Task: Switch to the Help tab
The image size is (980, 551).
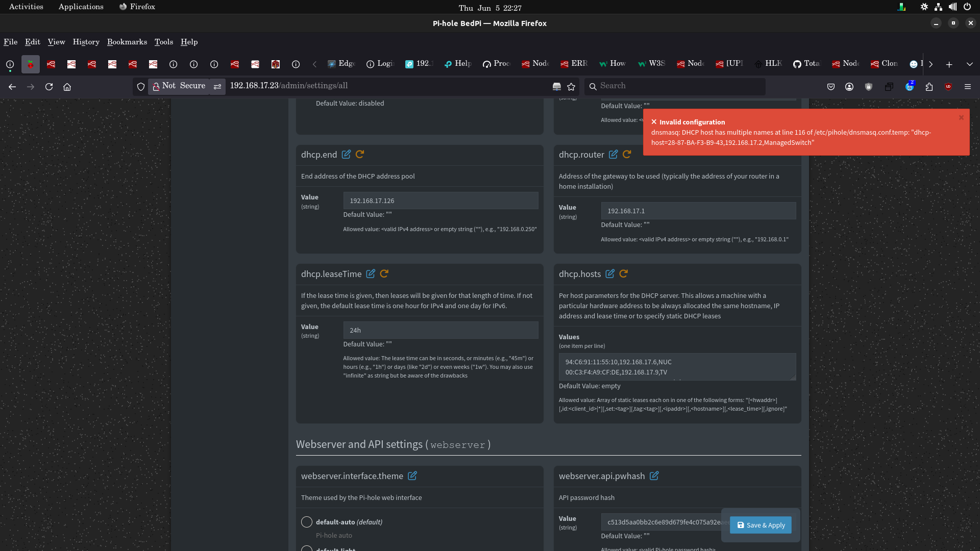Action: pyautogui.click(x=458, y=64)
